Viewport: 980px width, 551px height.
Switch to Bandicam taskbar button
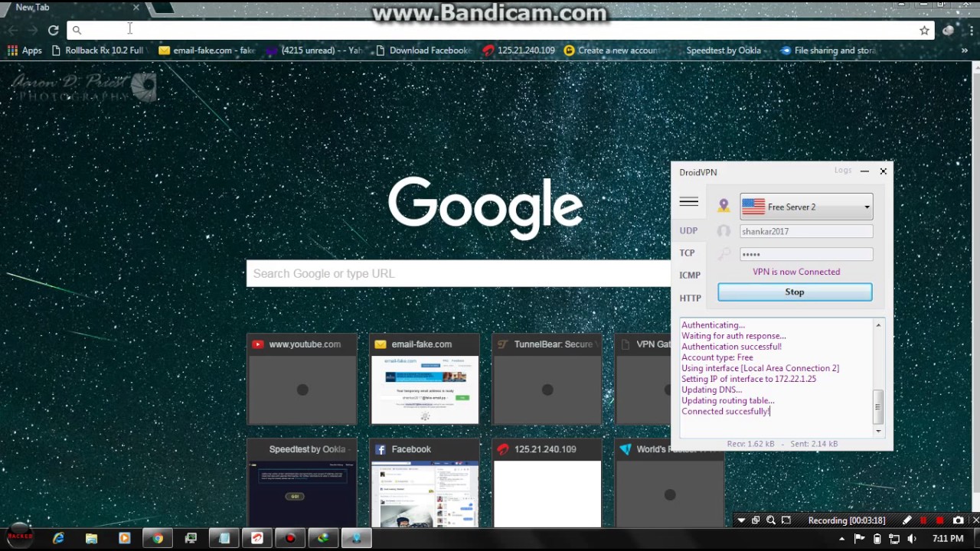click(x=290, y=539)
